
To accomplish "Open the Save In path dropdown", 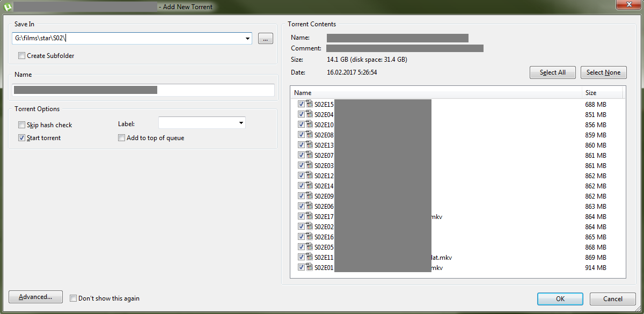I will (247, 38).
